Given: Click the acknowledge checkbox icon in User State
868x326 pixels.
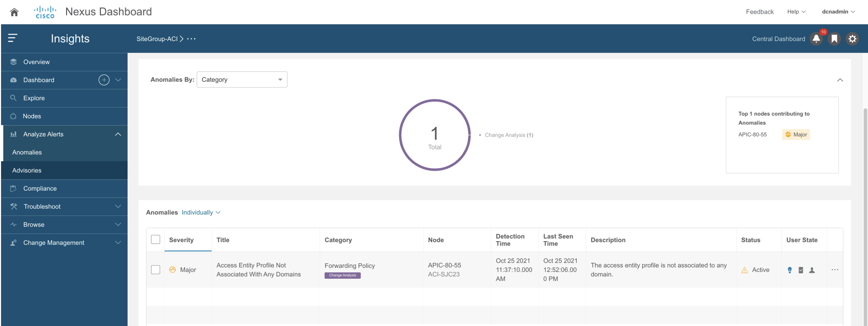Looking at the screenshot, I should (x=801, y=270).
